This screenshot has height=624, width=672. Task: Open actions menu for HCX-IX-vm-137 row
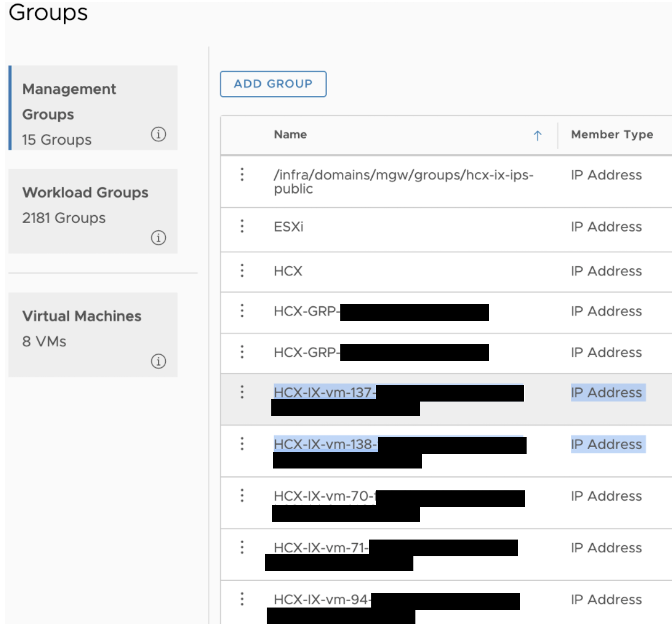click(x=242, y=392)
